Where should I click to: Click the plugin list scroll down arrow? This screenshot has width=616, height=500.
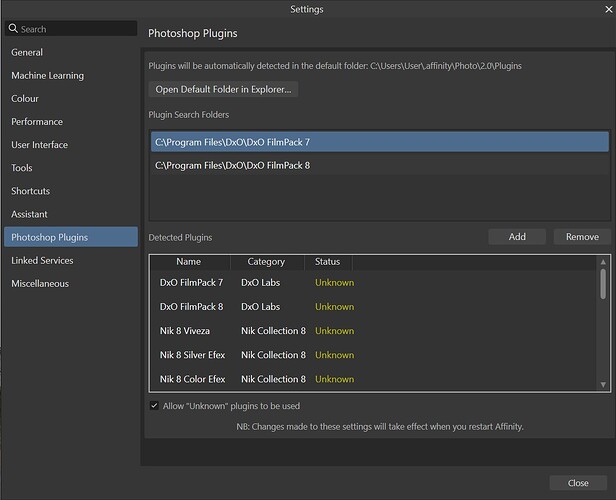click(603, 385)
